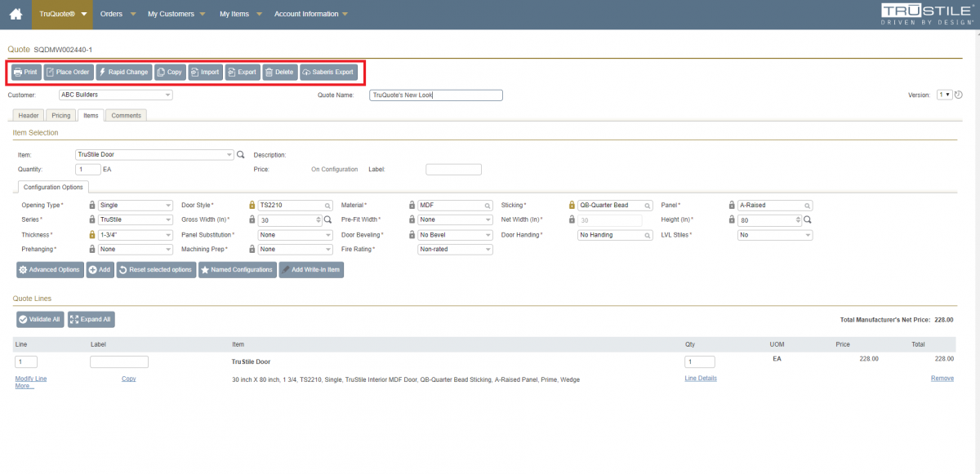Open the Account Information menu
The image size is (980, 474).
coord(310,14)
